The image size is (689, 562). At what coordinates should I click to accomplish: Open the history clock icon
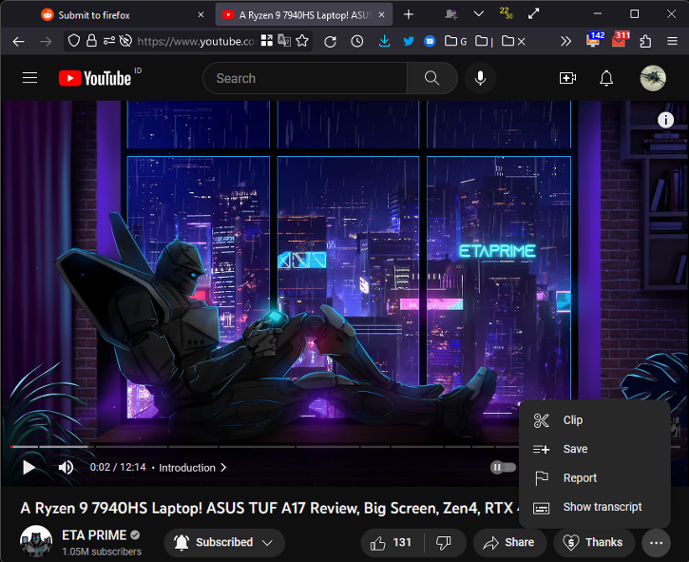click(x=357, y=41)
